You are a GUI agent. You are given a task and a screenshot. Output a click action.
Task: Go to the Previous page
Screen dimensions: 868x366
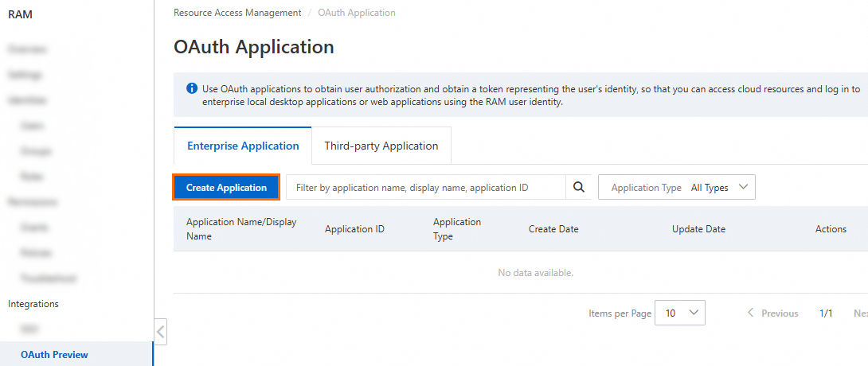772,313
